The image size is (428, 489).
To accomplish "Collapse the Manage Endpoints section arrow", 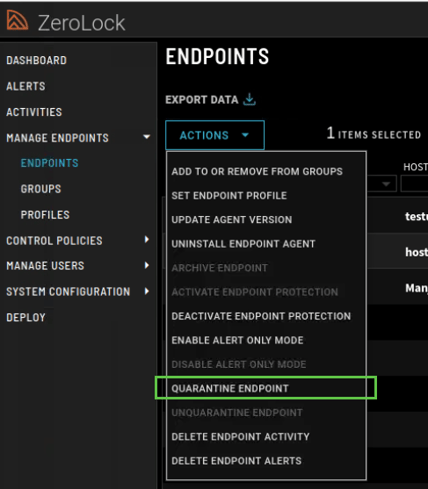I will (146, 137).
